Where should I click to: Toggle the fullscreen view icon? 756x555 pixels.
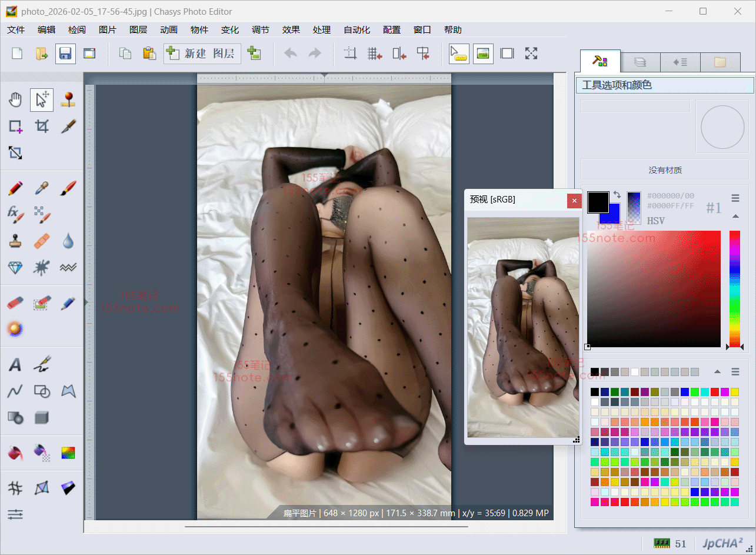click(x=531, y=54)
